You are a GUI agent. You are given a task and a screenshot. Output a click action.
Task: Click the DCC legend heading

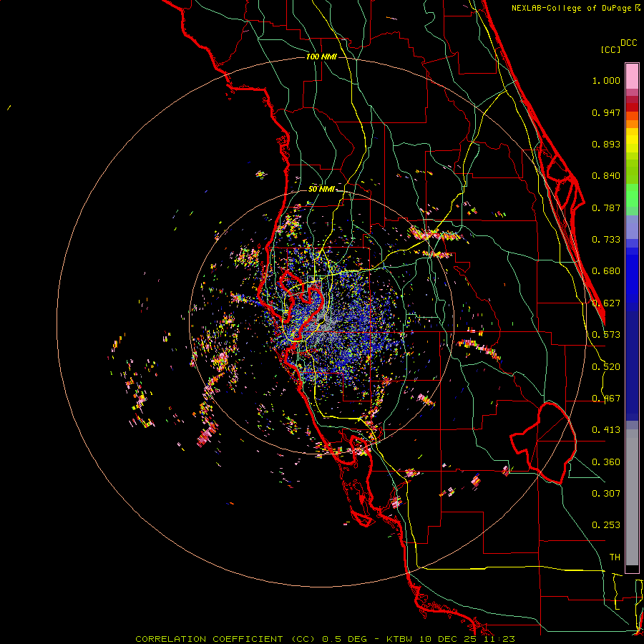(x=628, y=43)
